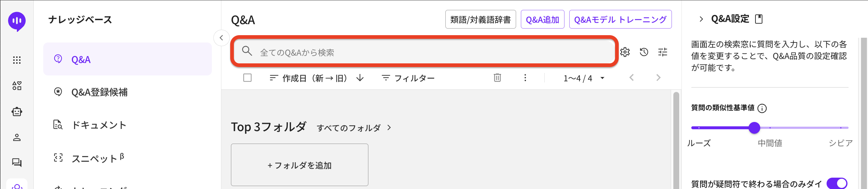Click the Q&A追加 button
Image resolution: width=868 pixels, height=189 pixels.
coord(542,19)
